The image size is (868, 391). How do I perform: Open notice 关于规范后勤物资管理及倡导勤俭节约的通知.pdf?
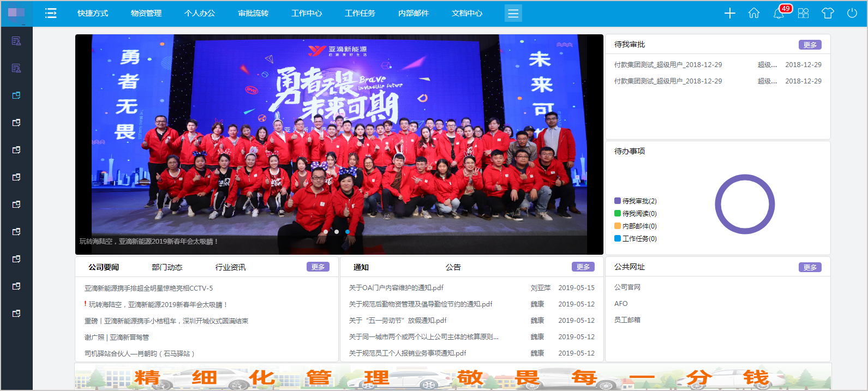tap(421, 304)
